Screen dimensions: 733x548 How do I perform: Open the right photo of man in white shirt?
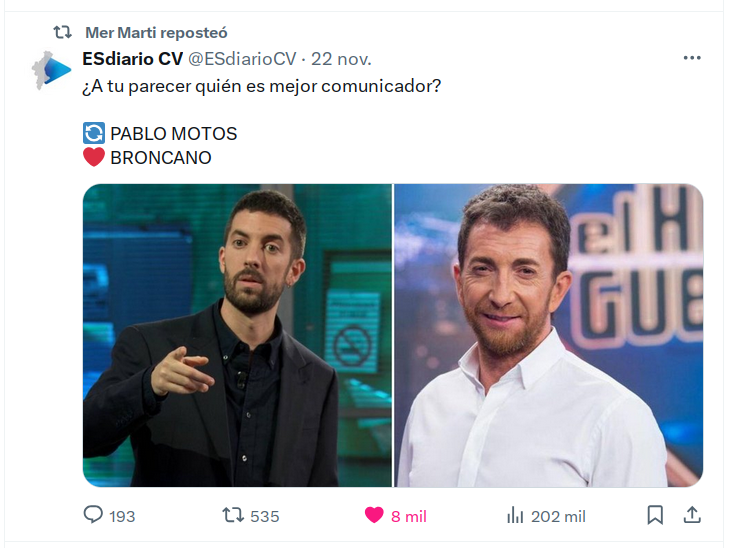[549, 335]
